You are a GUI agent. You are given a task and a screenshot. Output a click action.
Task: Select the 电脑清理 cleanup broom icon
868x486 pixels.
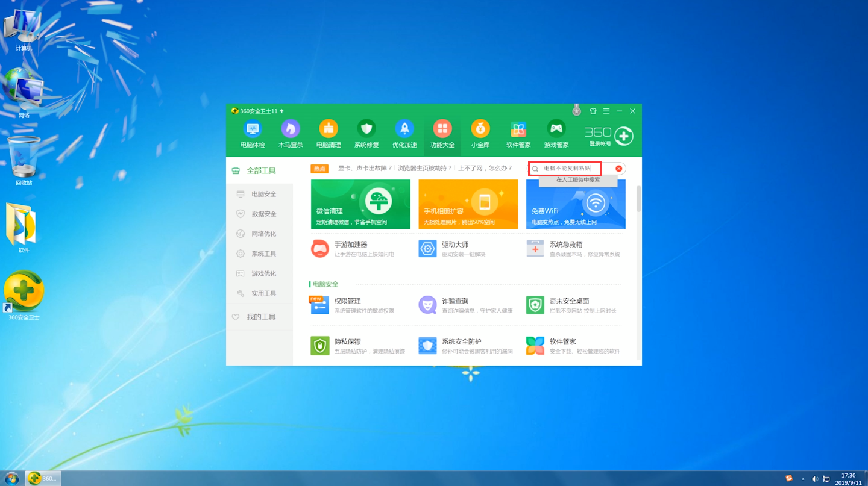pos(328,134)
